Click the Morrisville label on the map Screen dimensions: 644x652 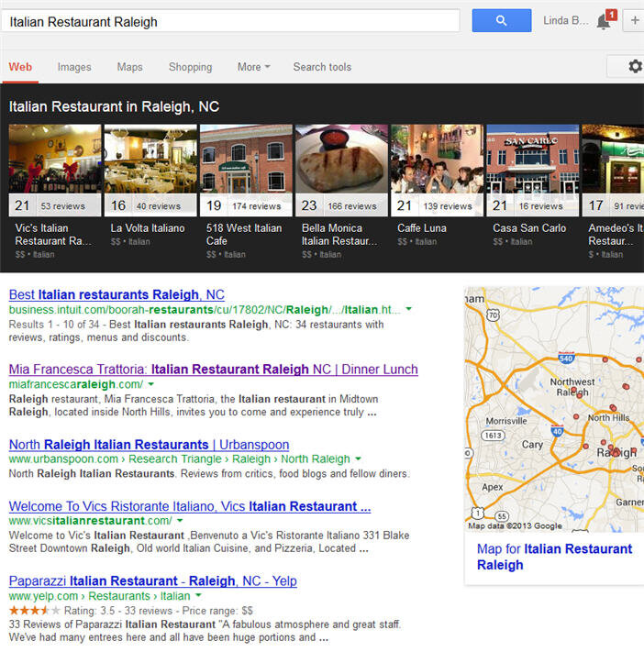coord(506,421)
